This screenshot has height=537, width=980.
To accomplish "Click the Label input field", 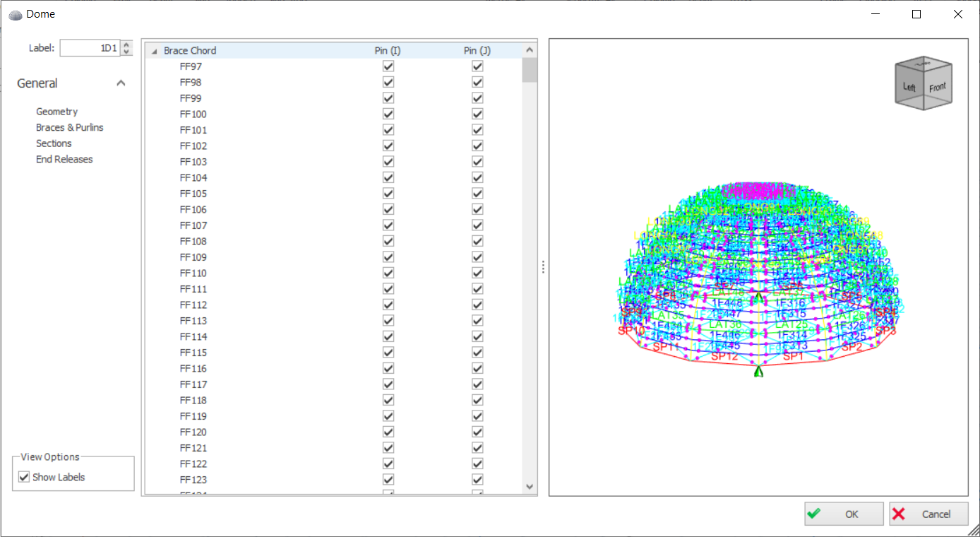I will coord(88,48).
